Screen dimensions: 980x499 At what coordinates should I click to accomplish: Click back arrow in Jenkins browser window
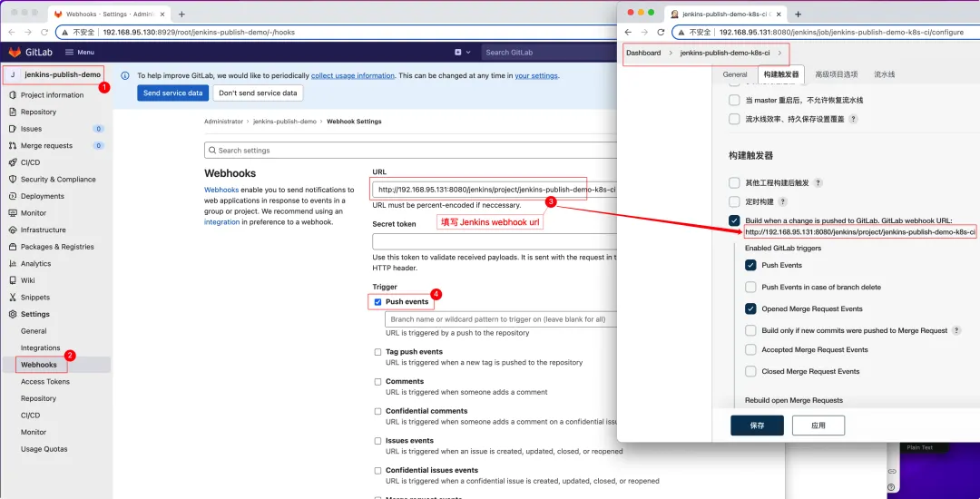tap(628, 32)
